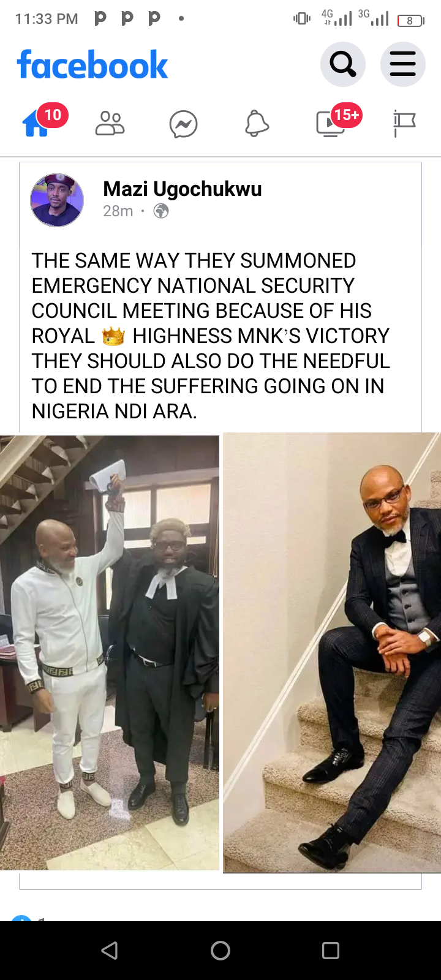View Mazi Ugochukwu's profile picture
The height and width of the screenshot is (980, 441).
[57, 200]
